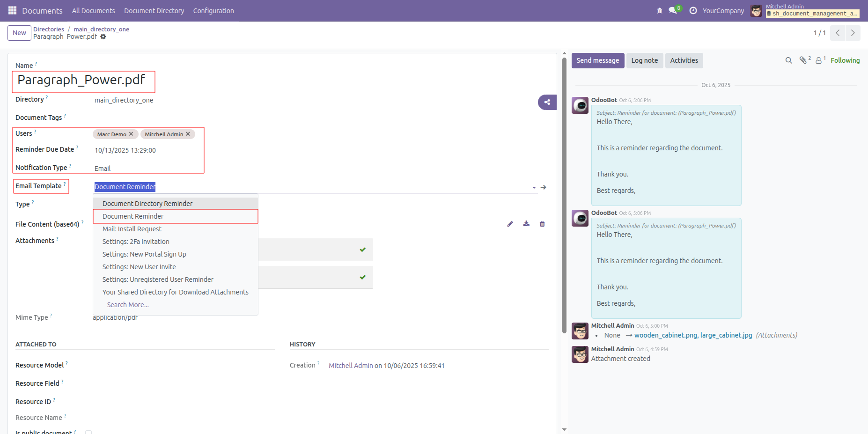
Task: Pick Settings: New Portal Sign Up template
Action: click(x=176, y=254)
